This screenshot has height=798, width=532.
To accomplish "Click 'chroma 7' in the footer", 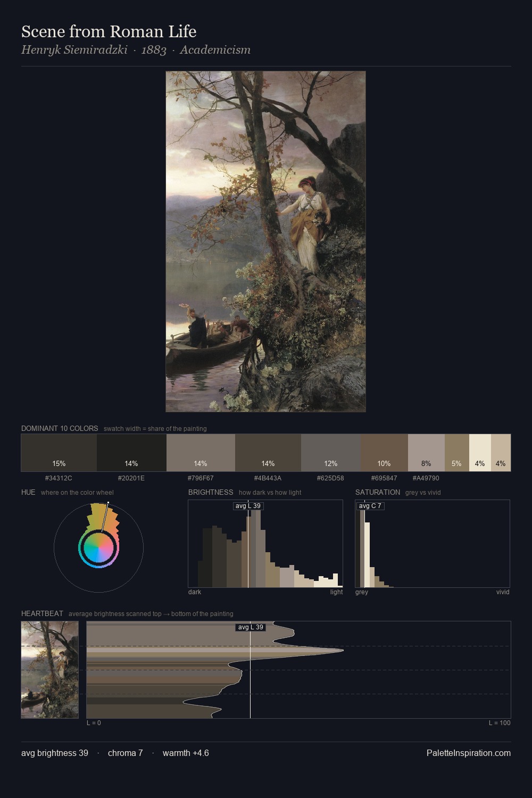I will [x=126, y=753].
